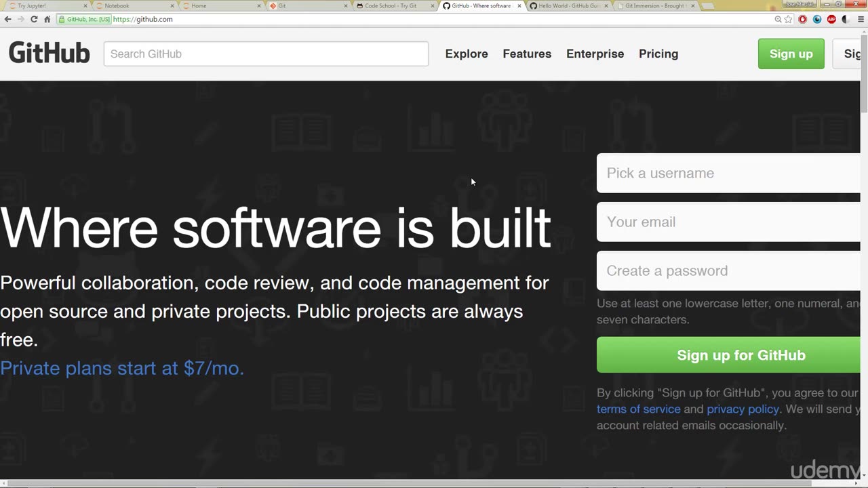Click the GitHub logo

click(x=49, y=54)
